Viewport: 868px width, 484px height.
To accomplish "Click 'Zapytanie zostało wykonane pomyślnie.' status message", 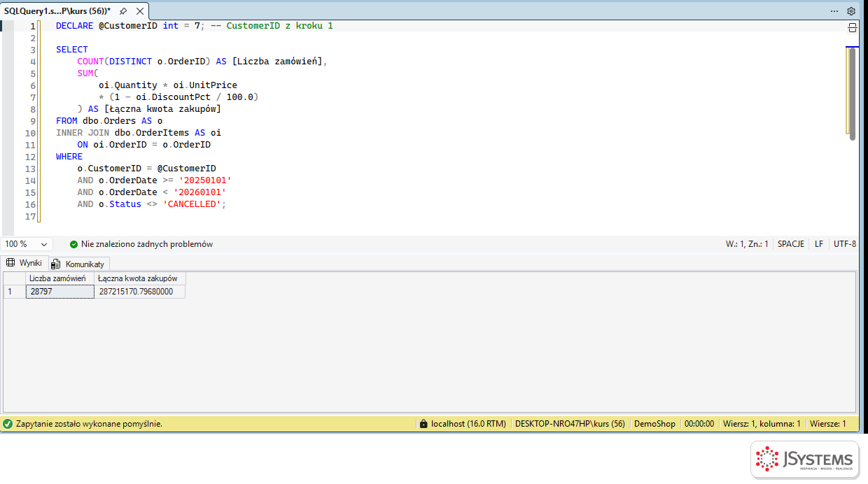I will (89, 424).
